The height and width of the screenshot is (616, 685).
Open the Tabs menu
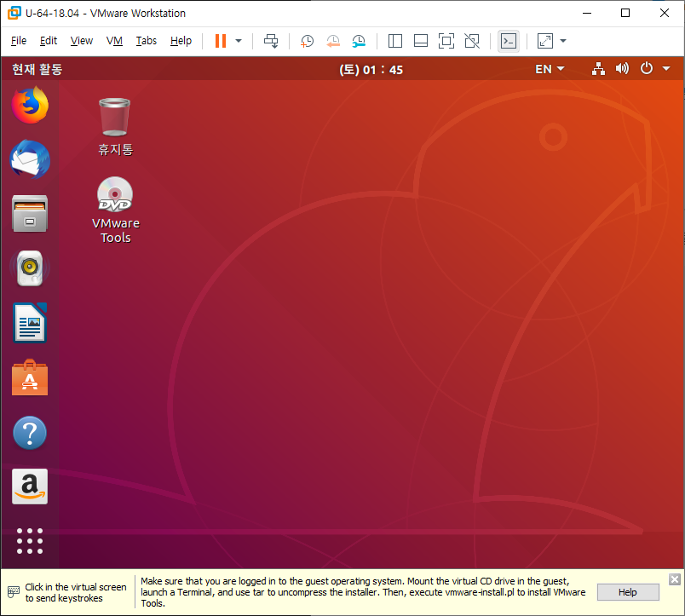(x=146, y=41)
